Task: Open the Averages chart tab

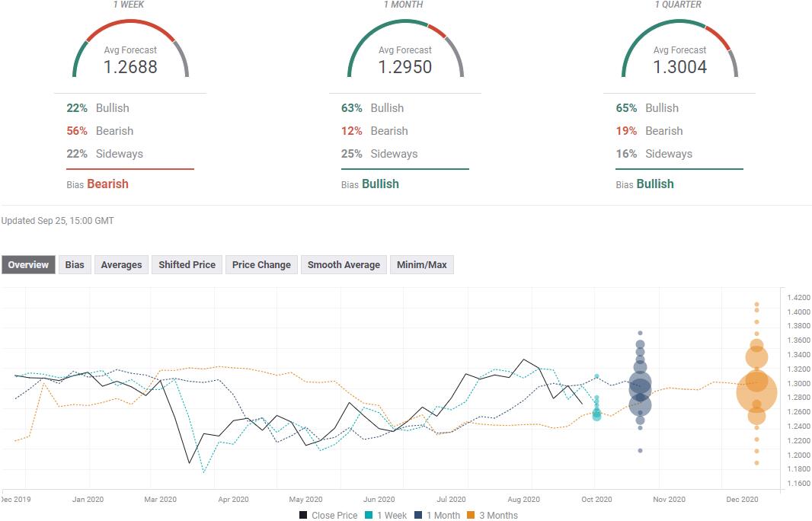Action: pyautogui.click(x=121, y=265)
